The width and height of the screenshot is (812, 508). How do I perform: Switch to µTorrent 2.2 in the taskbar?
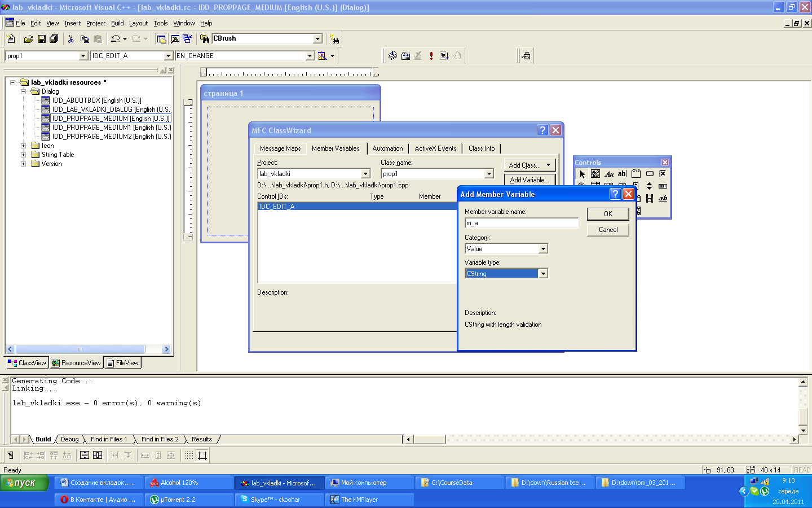(189, 500)
